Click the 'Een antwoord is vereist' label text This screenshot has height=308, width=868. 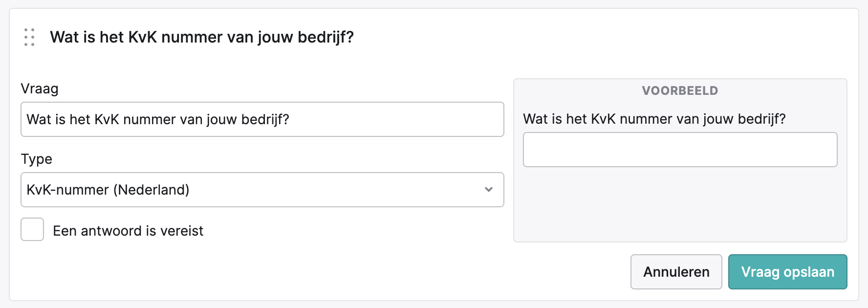click(128, 231)
